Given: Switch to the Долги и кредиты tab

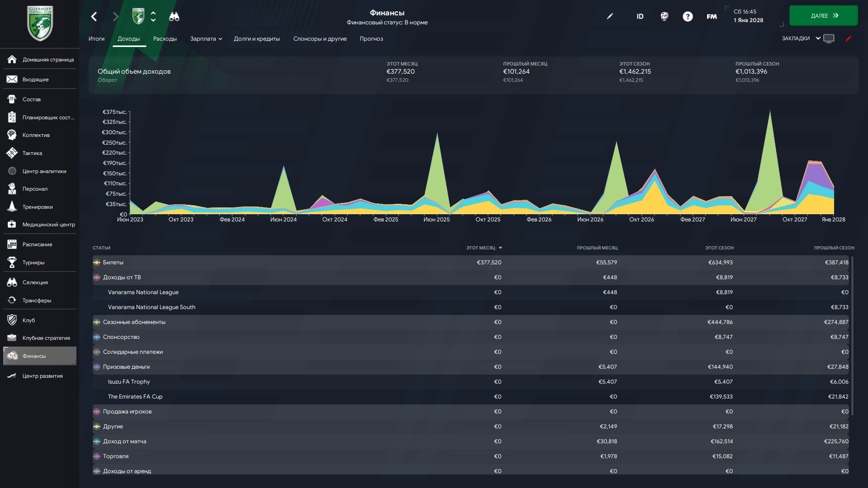Looking at the screenshot, I should click(x=256, y=39).
